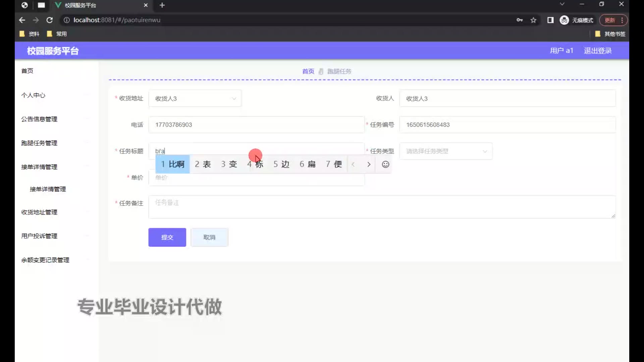644x362 pixels.
Task: Expand the 收货地址 dropdown
Action: (x=195, y=99)
